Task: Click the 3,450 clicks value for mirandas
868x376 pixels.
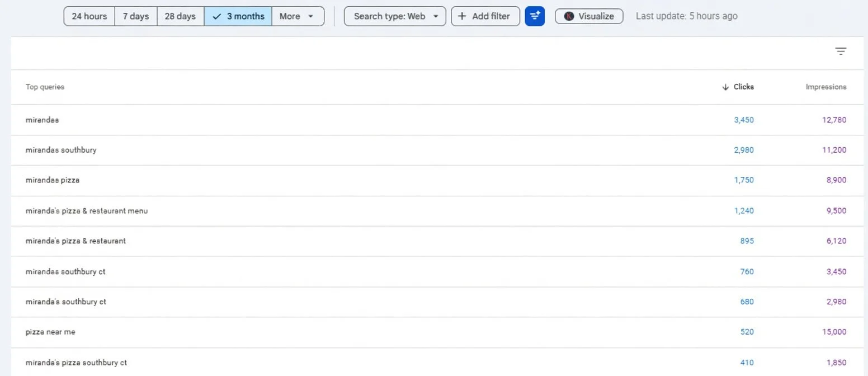Action: click(744, 120)
